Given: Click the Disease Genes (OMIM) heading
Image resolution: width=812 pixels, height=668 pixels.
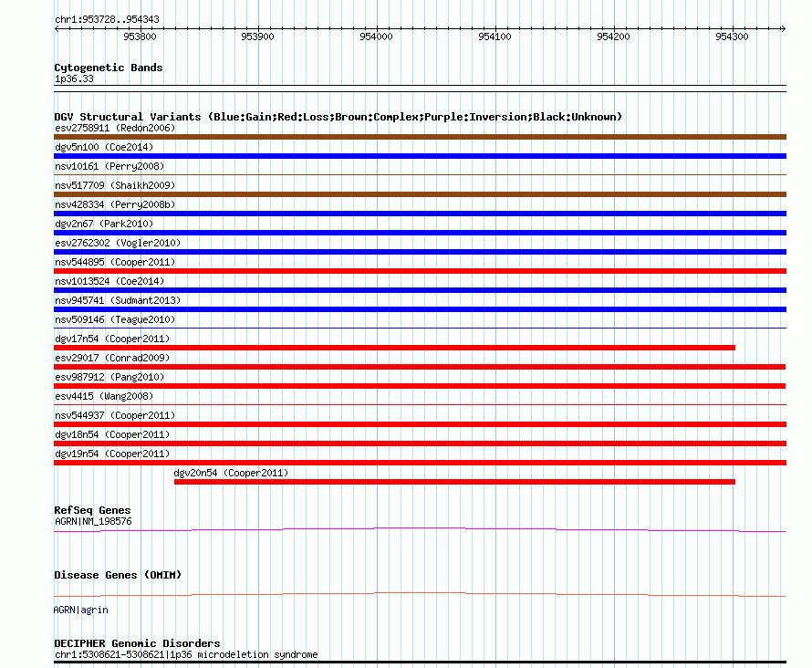Looking at the screenshot, I should pyautogui.click(x=118, y=575).
